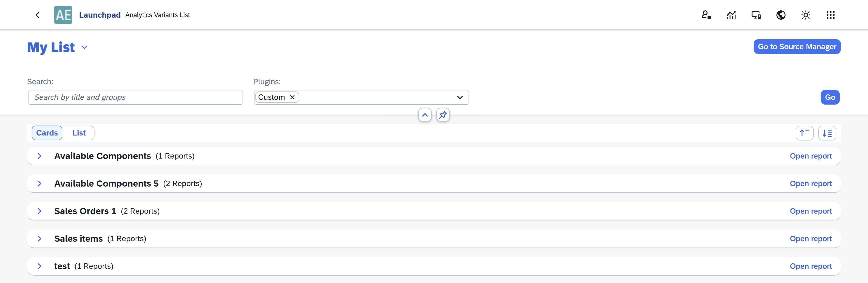868x283 pixels.
Task: Click the globe language icon
Action: (781, 15)
